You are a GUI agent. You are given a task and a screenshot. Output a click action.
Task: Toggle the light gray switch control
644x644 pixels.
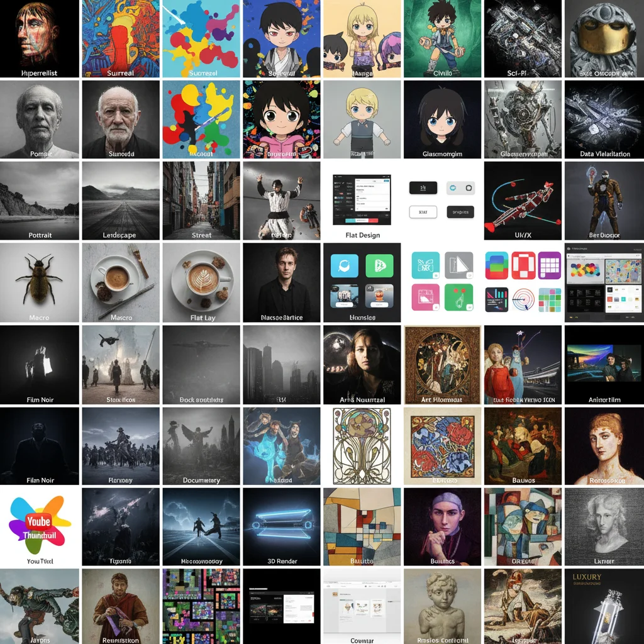tap(460, 188)
